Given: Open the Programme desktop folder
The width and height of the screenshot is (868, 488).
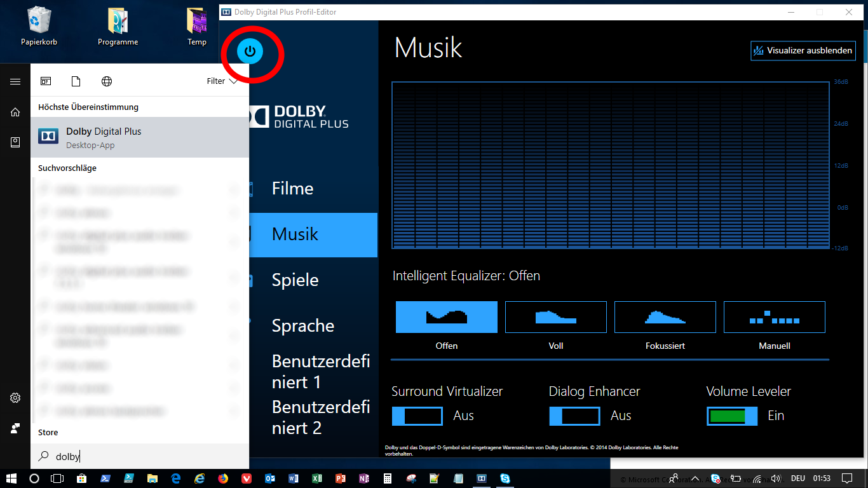Looking at the screenshot, I should pos(118,27).
